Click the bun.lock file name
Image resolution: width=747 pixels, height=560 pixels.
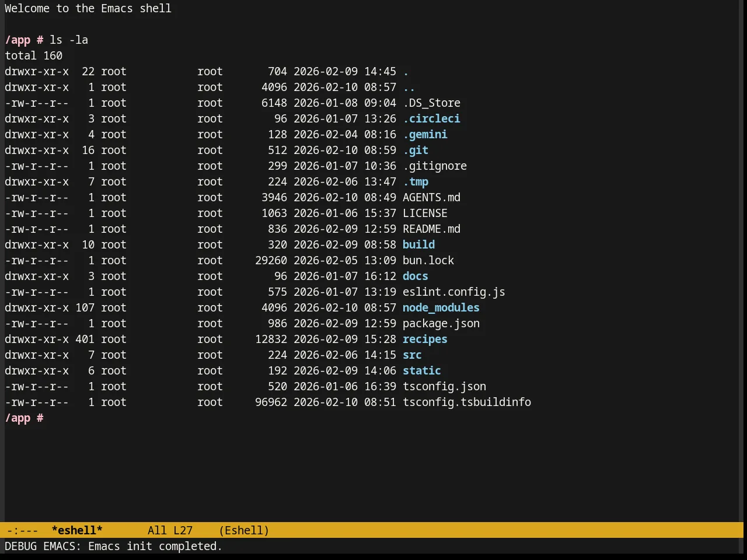point(428,260)
